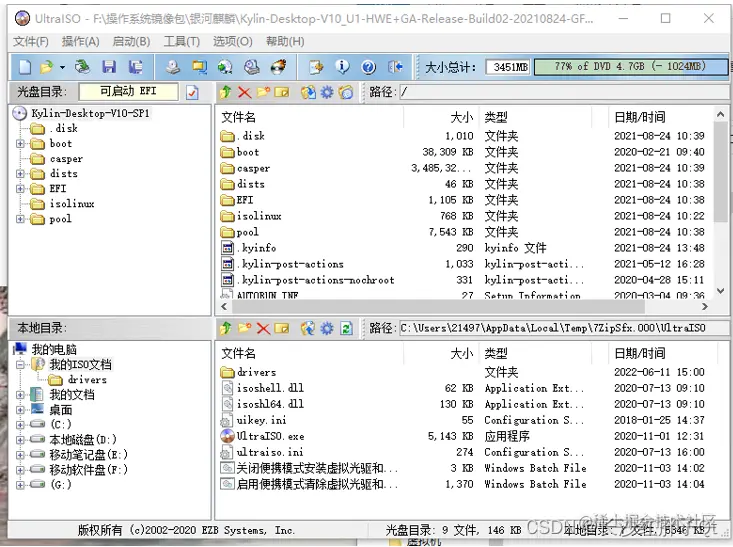Click the gear icon in disc directory toolbar
This screenshot has height=547, width=733.
point(327,92)
